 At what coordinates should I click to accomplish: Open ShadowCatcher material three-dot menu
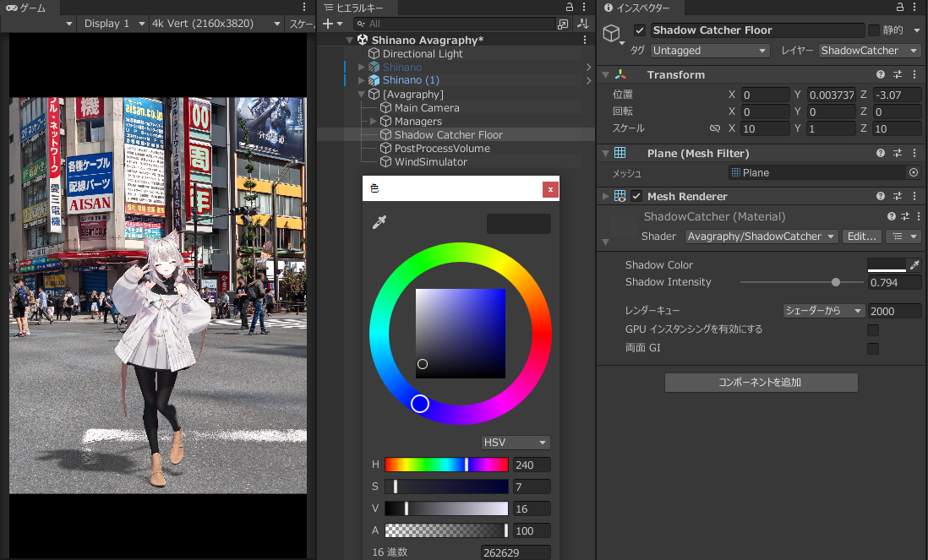coord(919,216)
